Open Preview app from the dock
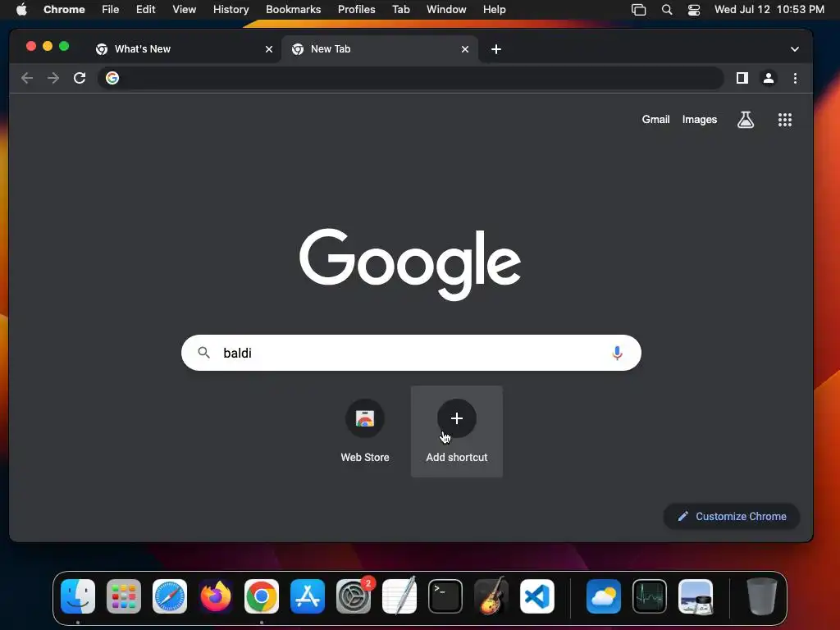840x630 pixels. (696, 596)
